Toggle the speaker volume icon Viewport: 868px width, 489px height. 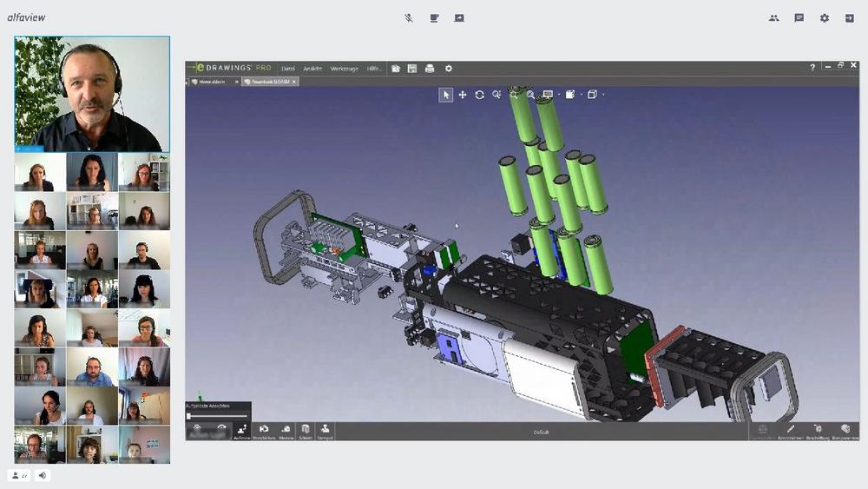point(43,475)
